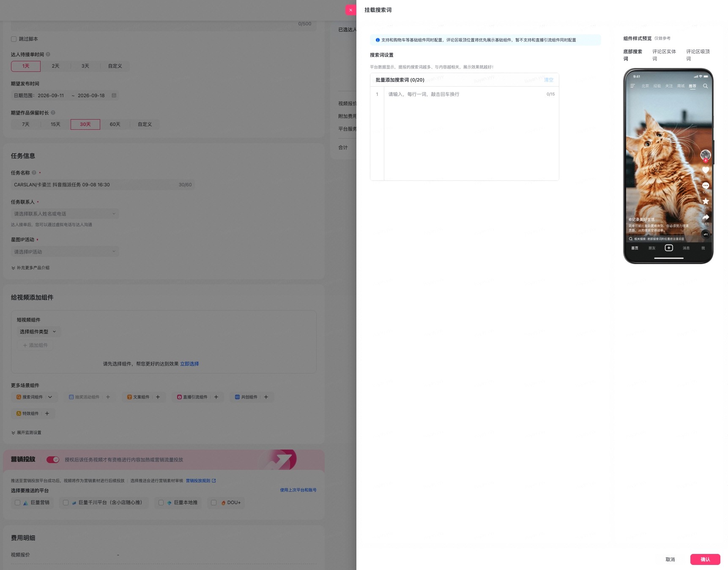Click the comment bubble icon in phone preview

[x=706, y=185]
